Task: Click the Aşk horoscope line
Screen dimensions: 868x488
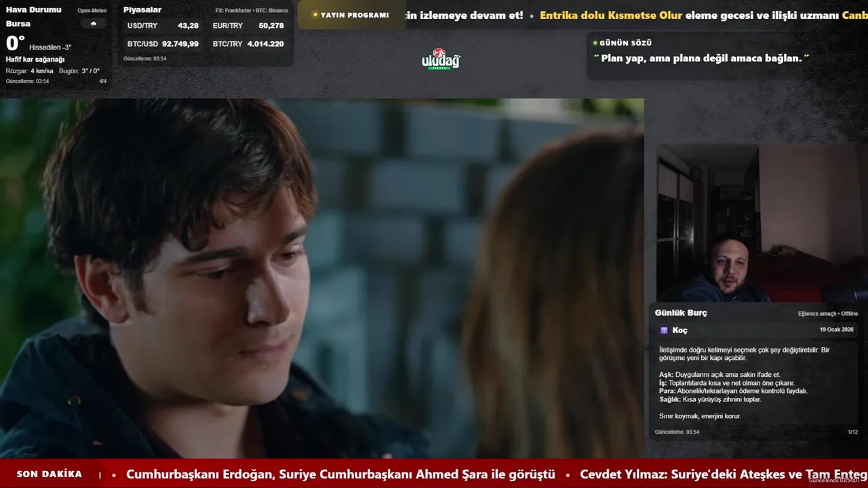Action: [719, 375]
